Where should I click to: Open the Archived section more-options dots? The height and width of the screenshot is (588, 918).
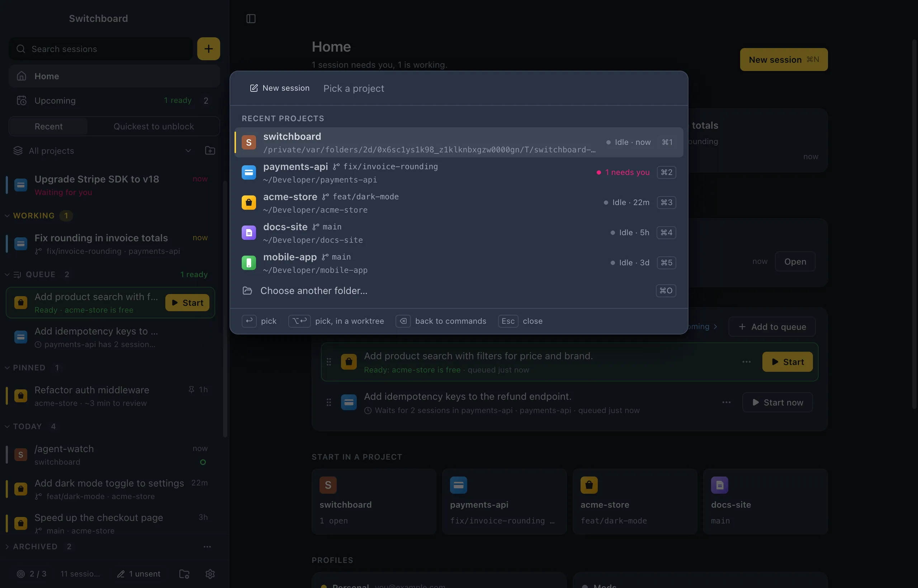(x=207, y=546)
